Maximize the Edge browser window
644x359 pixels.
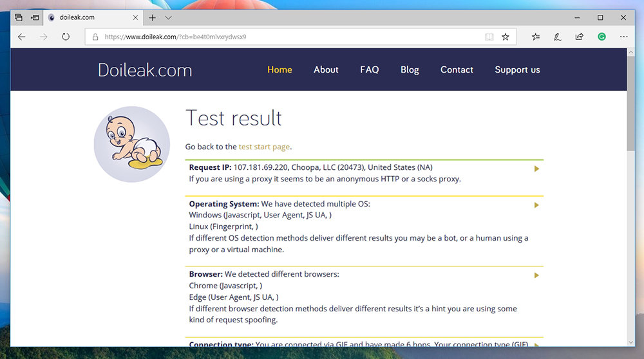point(600,17)
